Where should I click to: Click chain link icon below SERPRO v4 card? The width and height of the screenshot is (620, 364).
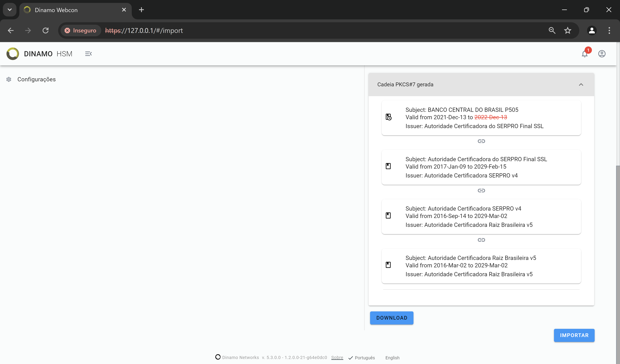pos(481,240)
